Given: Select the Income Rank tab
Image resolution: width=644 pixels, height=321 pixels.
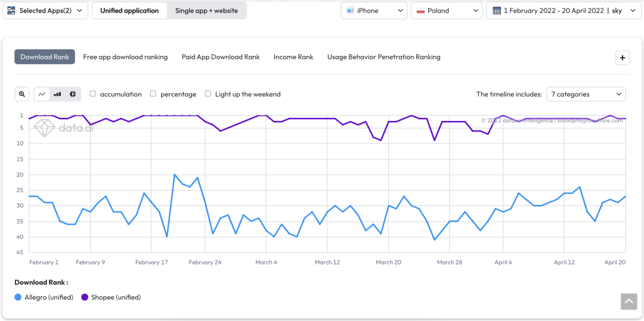Looking at the screenshot, I should click(293, 57).
